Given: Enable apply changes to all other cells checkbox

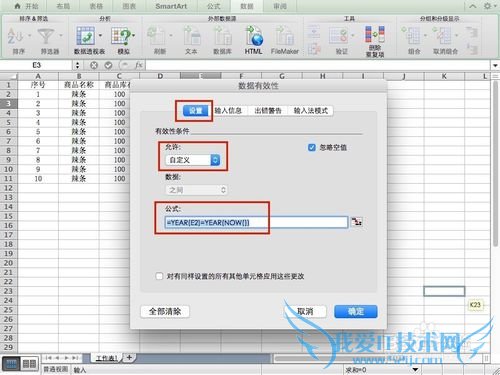Looking at the screenshot, I should [x=159, y=276].
